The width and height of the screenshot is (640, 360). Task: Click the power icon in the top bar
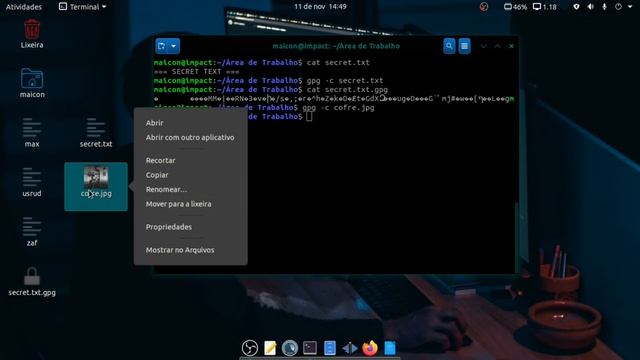618,7
